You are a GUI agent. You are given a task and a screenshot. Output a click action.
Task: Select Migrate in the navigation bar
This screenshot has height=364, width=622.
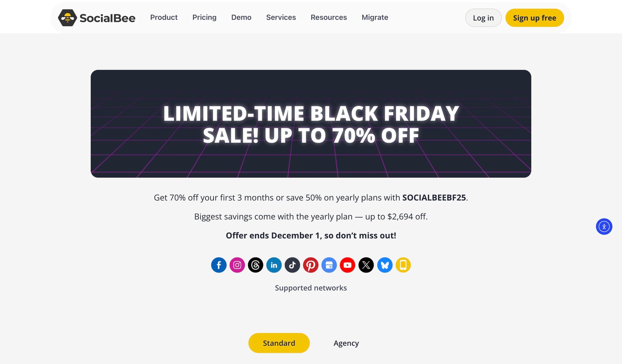374,17
